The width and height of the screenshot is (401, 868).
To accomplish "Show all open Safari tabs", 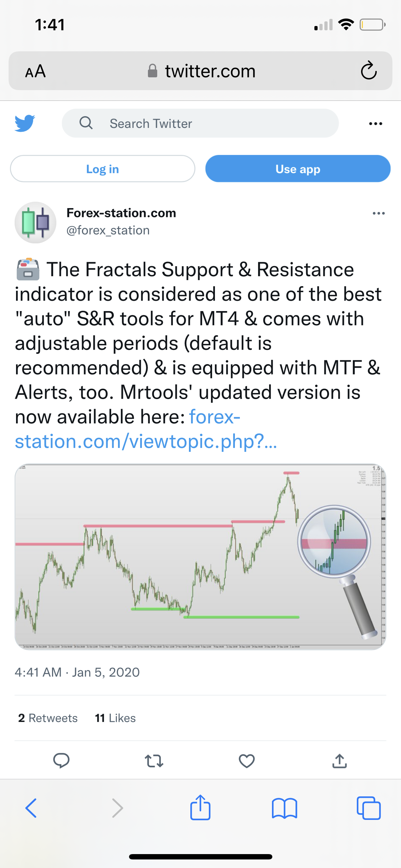I will click(x=369, y=808).
